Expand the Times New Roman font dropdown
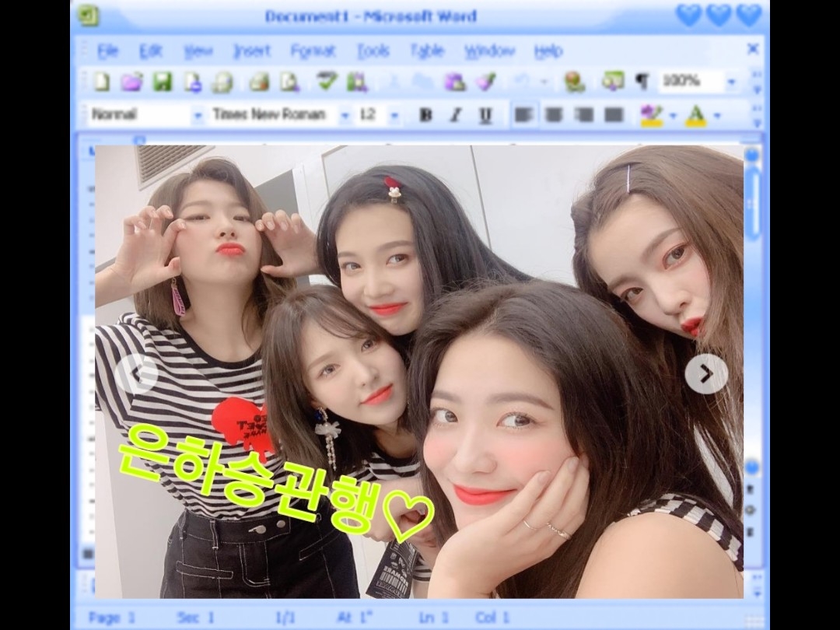This screenshot has height=630, width=840. click(345, 116)
